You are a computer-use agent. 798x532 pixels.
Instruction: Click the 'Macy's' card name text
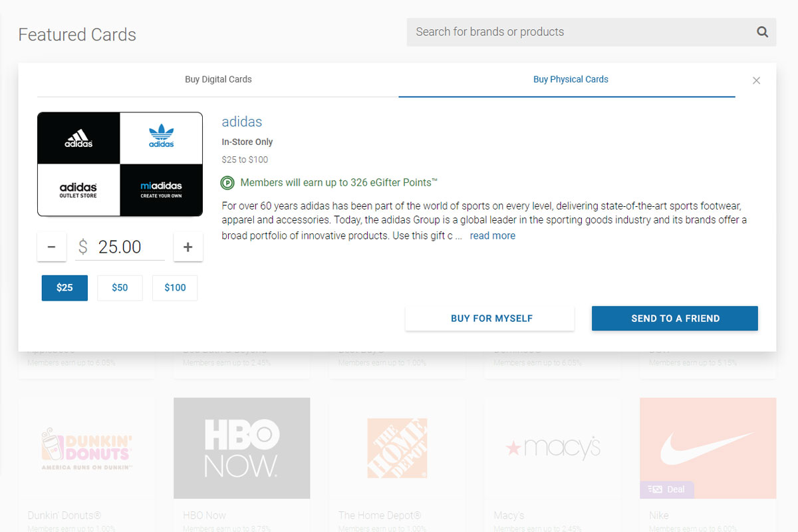tap(509, 515)
